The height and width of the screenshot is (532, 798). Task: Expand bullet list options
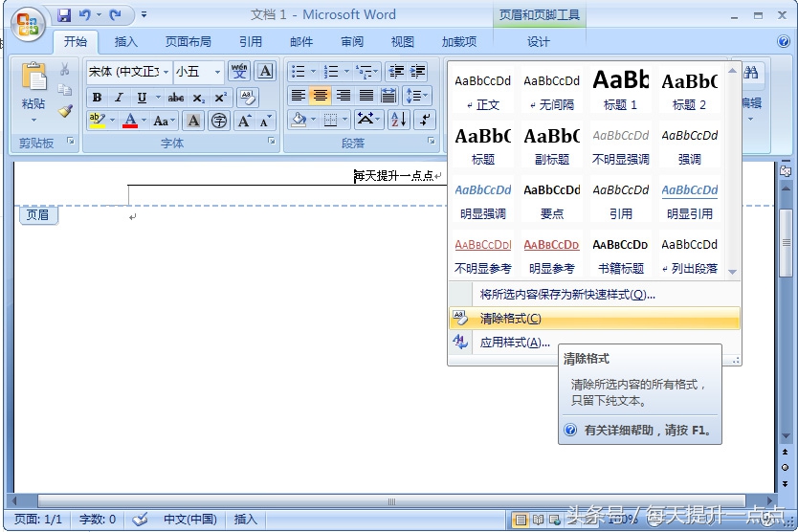314,72
